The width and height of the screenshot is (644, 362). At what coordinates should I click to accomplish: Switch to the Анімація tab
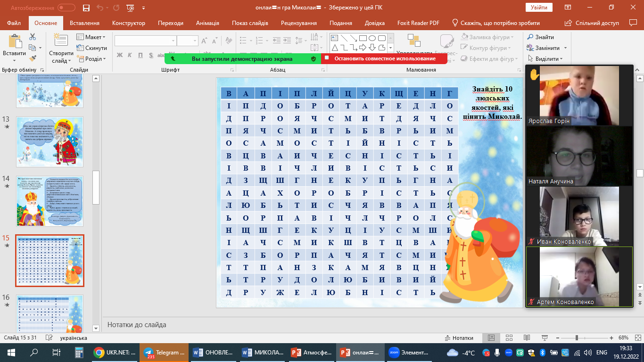[207, 23]
